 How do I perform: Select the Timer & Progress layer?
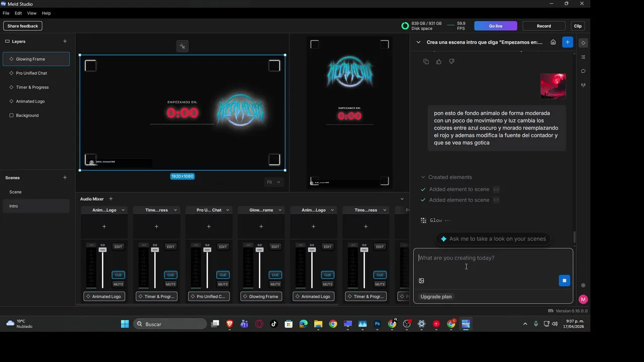(36, 87)
